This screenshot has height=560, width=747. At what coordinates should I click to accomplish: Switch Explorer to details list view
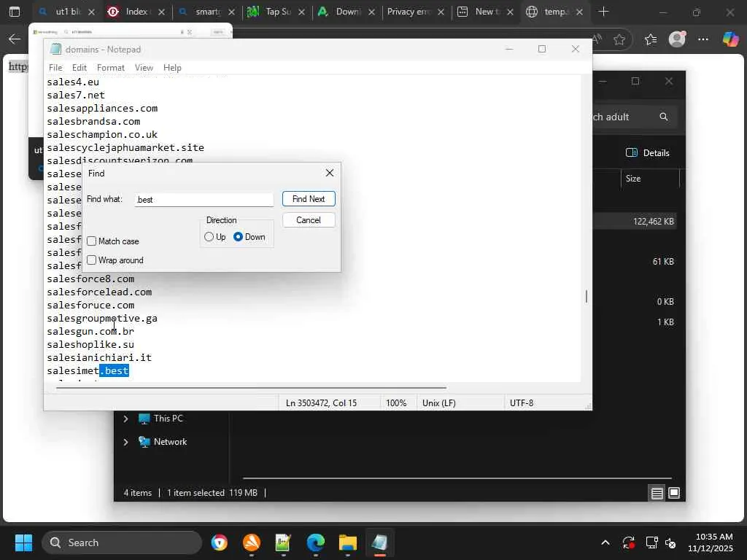(657, 494)
